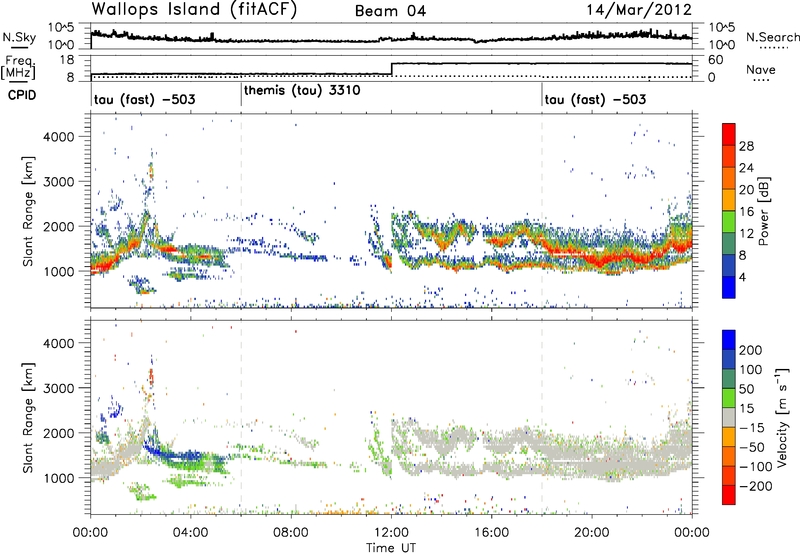Click the date '14/Mar/2012'
This screenshot has height=554, width=800.
639,10
